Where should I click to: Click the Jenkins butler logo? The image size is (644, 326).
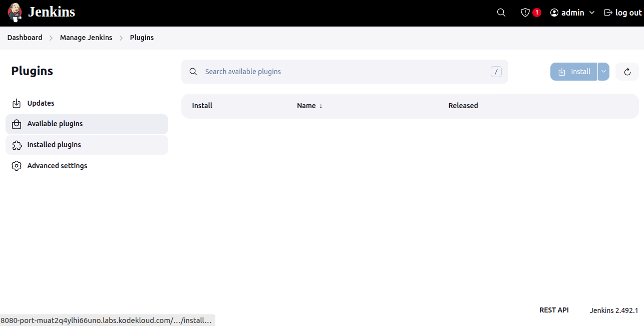pos(15,13)
